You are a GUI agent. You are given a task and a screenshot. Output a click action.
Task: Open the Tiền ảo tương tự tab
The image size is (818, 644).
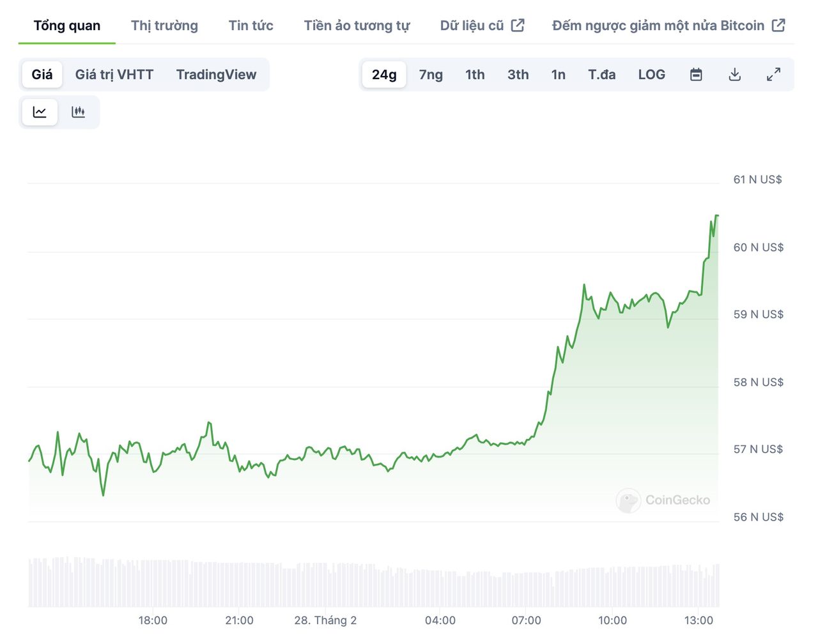click(357, 26)
